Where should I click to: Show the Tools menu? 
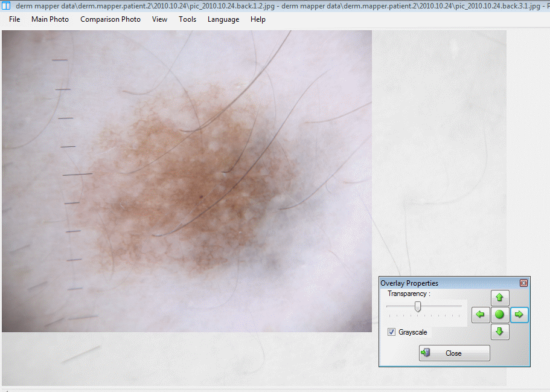tap(187, 19)
